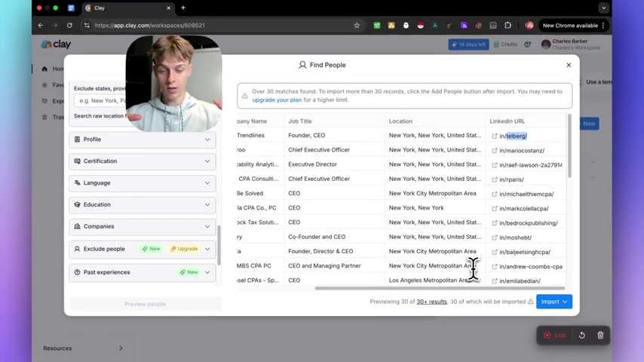Viewport: 644px width, 362px height.
Task: Open external link icon for in/rparis/
Action: 495,179
